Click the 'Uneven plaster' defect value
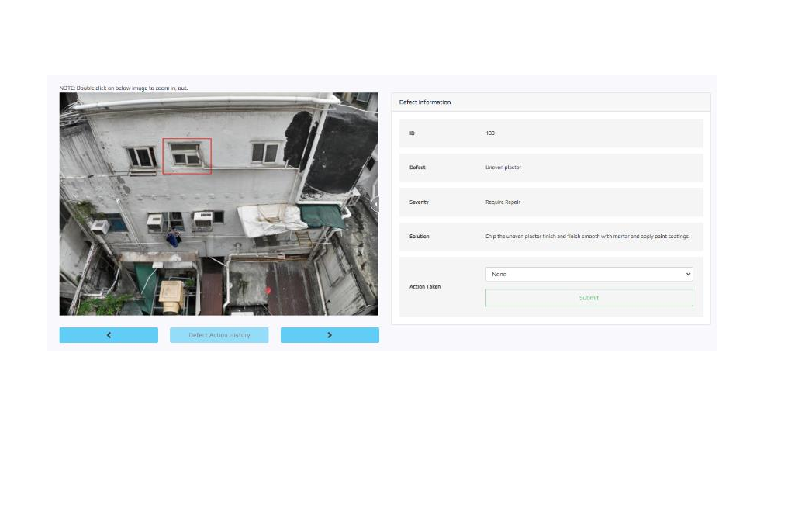The width and height of the screenshot is (812, 526). (503, 168)
